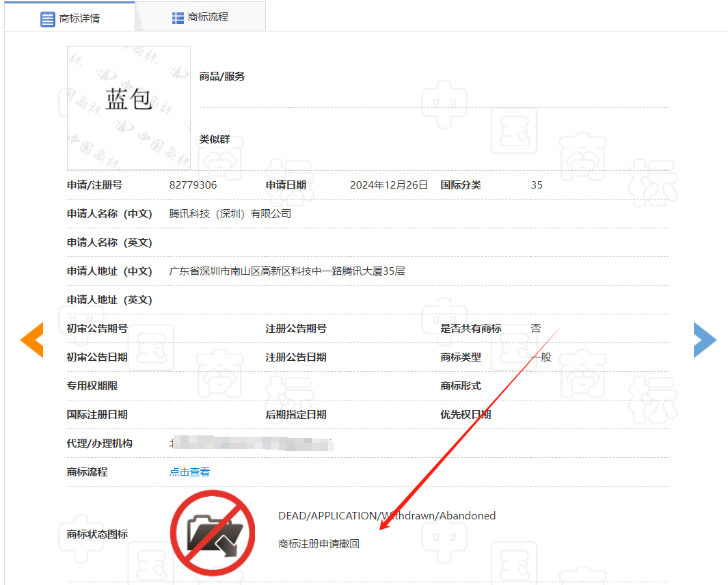This screenshot has width=728, height=585.
Task: Click the 商标状态图标 label
Action: coord(97,534)
